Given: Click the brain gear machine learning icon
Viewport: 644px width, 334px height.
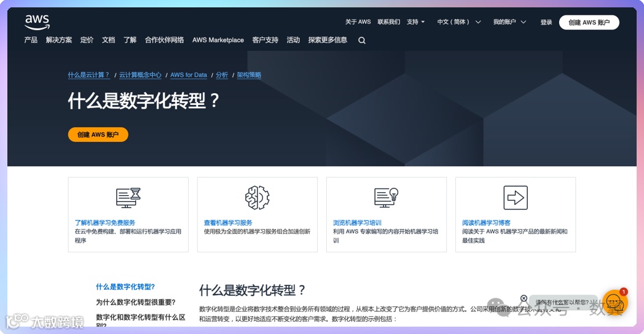Looking at the screenshot, I should click(x=257, y=197).
